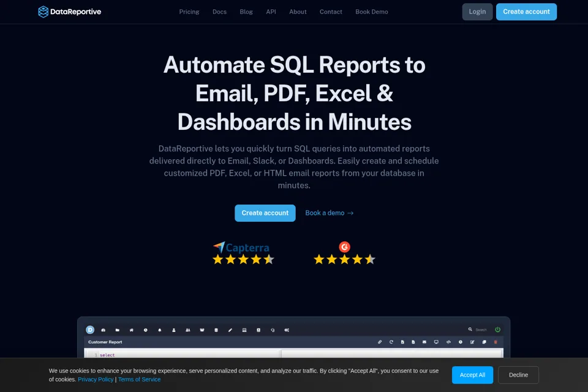Click the monitor icon in Customer Report bar
Screen dimensions: 588x392
pyautogui.click(x=436, y=342)
